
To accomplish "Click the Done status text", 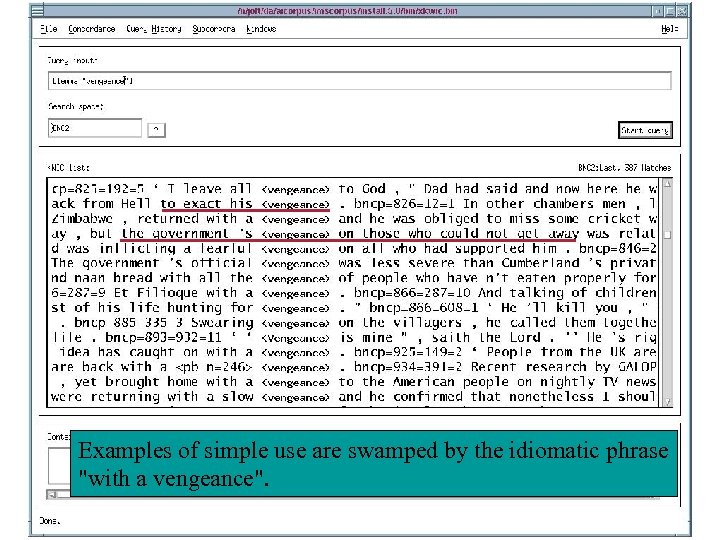I will tap(50, 521).
